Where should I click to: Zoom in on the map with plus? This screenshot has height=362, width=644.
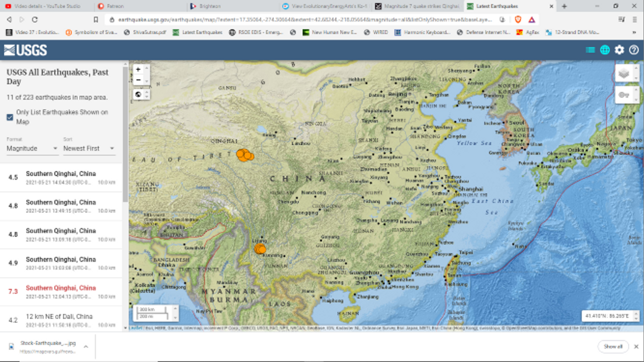click(x=138, y=69)
